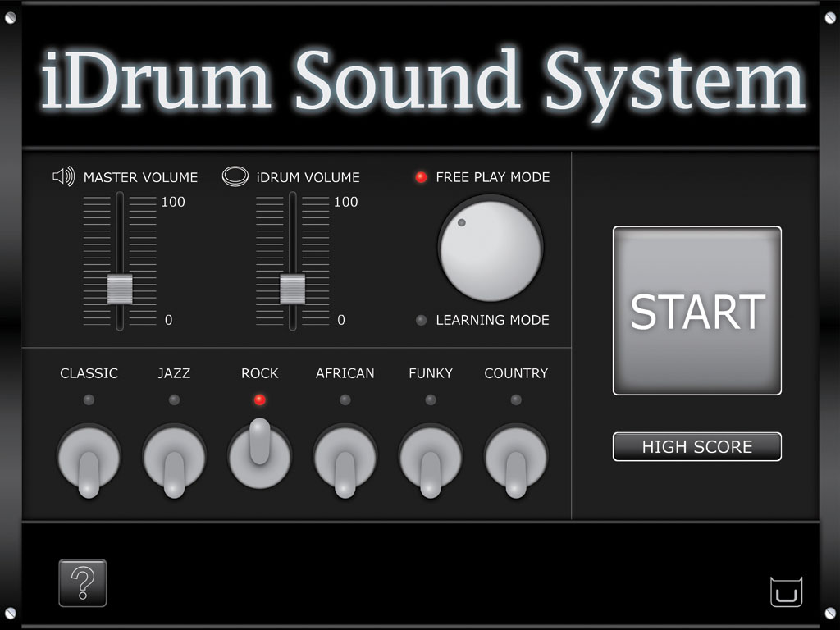Click the iDrum Volume slider handle
Image resolution: width=840 pixels, height=630 pixels.
pos(292,289)
